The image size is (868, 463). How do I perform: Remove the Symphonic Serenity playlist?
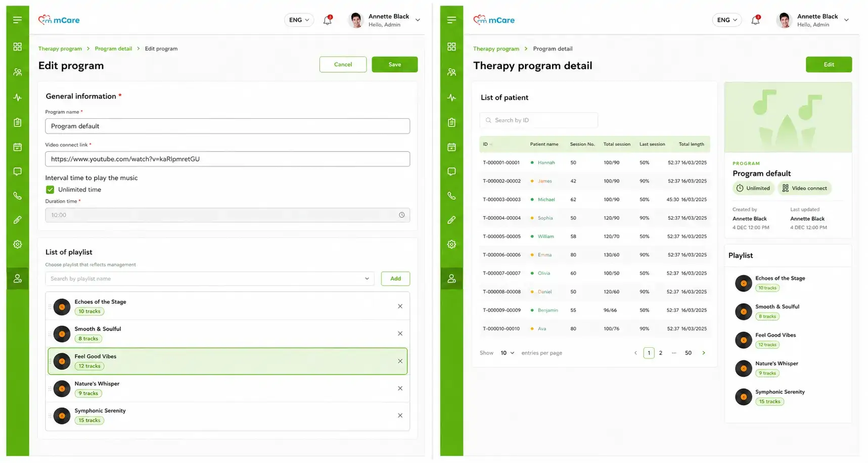[x=400, y=415]
